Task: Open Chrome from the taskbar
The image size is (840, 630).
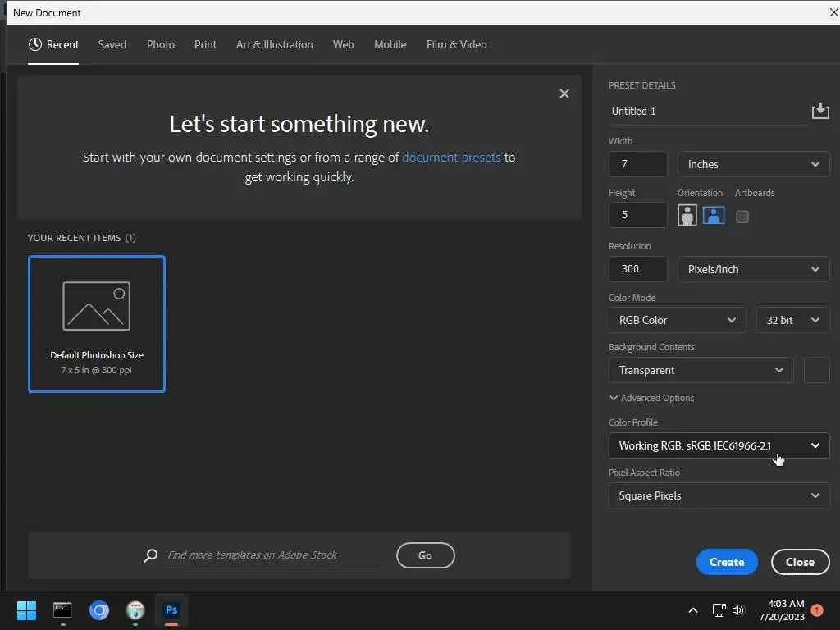Action: [x=99, y=610]
